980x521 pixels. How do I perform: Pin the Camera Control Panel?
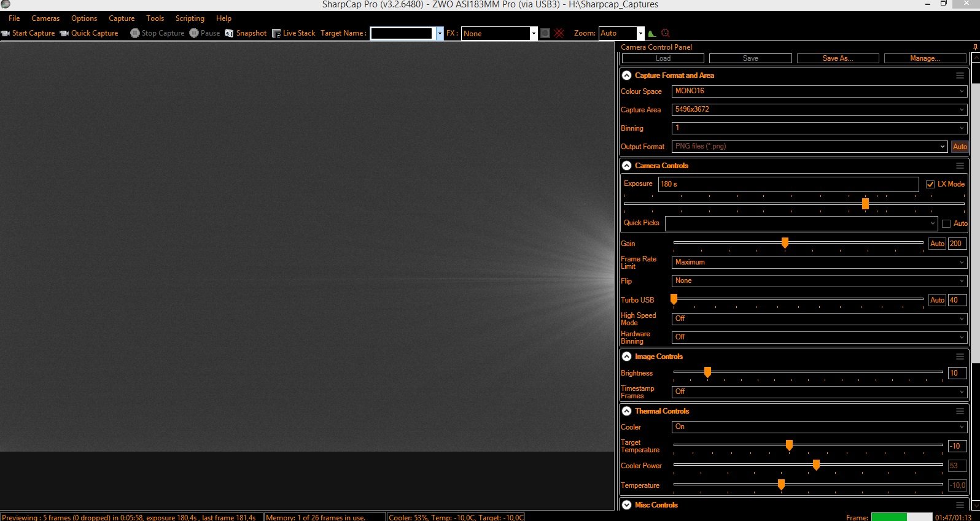coord(975,47)
